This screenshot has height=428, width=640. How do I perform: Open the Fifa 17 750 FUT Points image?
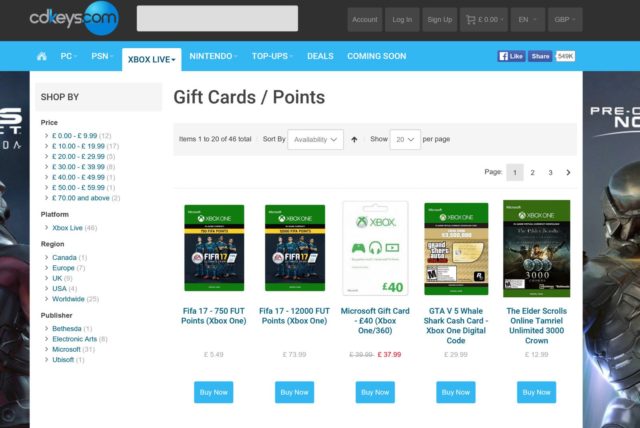[x=214, y=248]
